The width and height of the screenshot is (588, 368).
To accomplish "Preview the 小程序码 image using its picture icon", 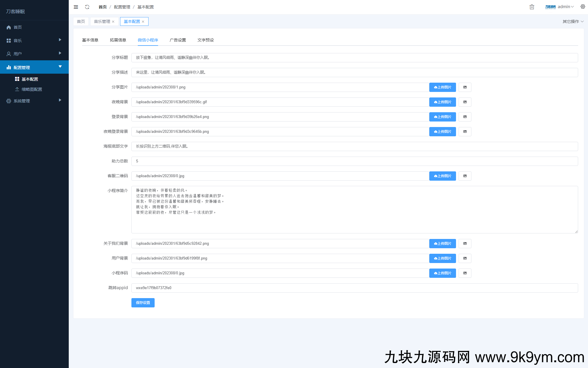I will [465, 273].
